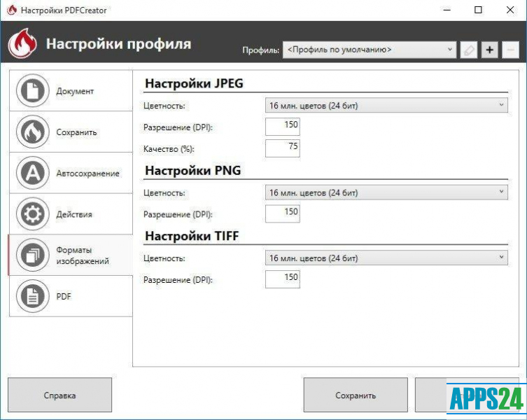Viewport: 527px width, 420px height.
Task: Click the Качество (%) label
Action: [x=169, y=149]
